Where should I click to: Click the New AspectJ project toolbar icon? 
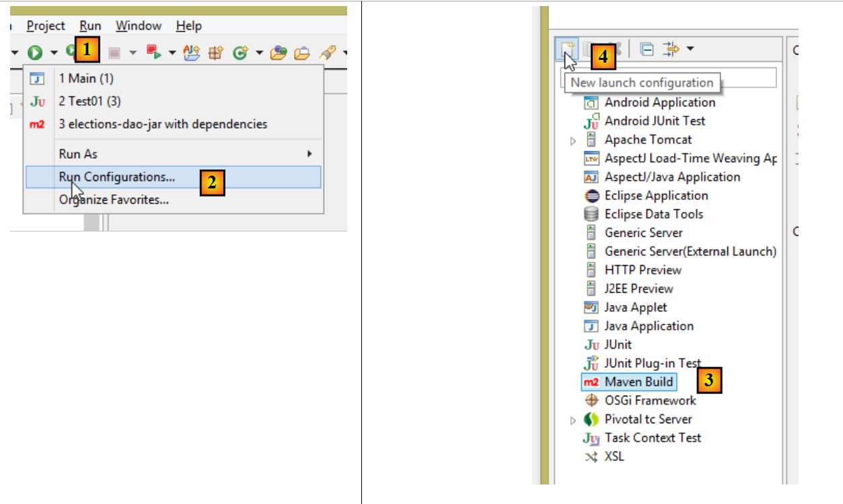(192, 52)
